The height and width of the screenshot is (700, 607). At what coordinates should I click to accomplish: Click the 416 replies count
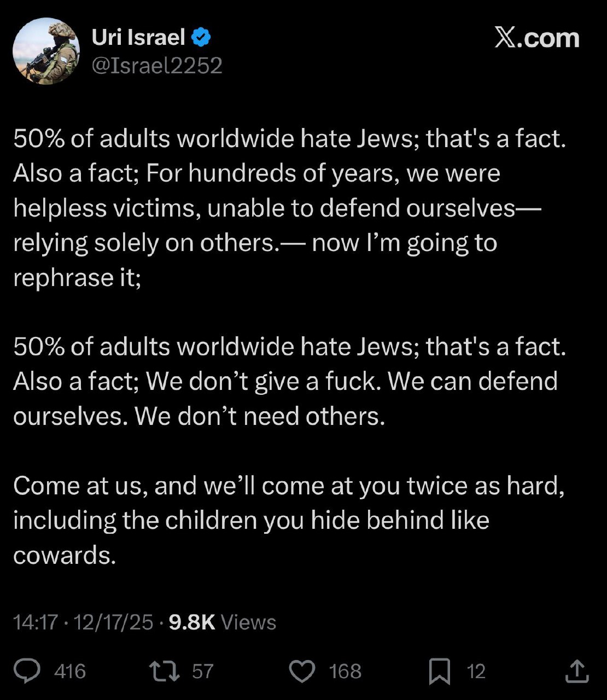(x=70, y=671)
